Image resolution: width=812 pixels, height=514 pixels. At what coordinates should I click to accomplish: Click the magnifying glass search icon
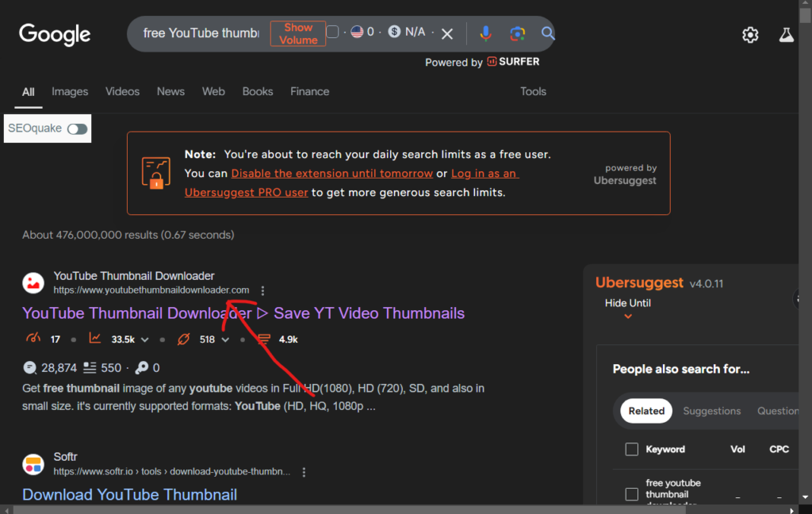547,33
